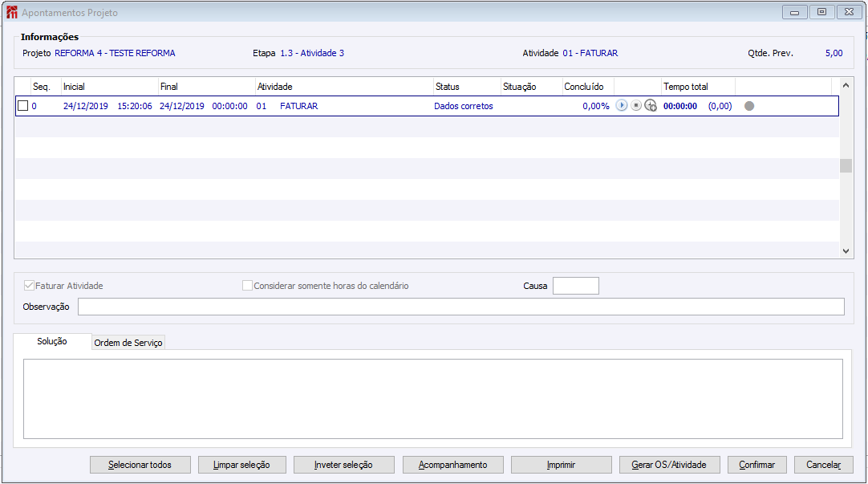This screenshot has width=868, height=484.
Task: Click the Inicial column header
Action: pyautogui.click(x=110, y=87)
